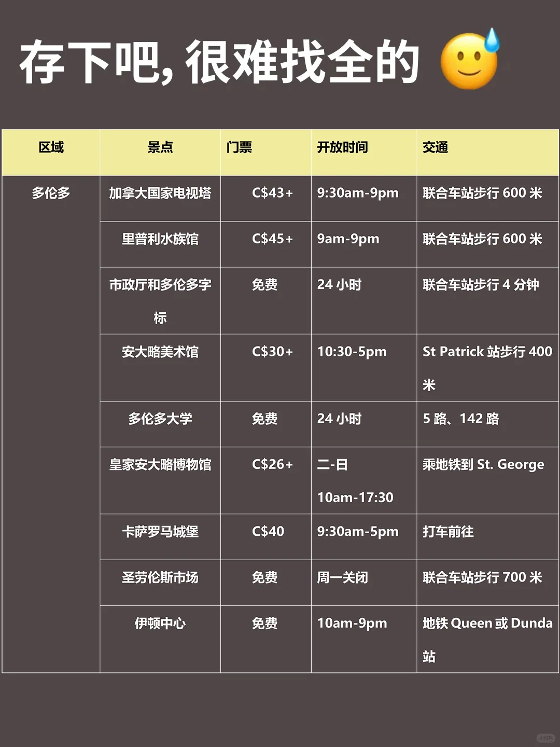Click the 多伦多大学 attraction name
The image size is (560, 747).
click(x=159, y=418)
